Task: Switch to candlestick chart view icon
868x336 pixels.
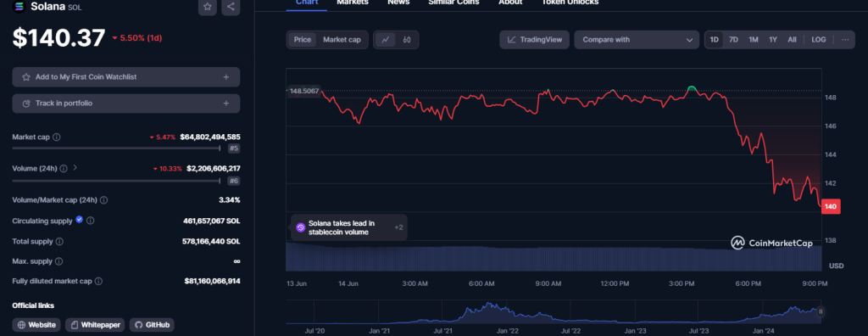Action: [407, 40]
